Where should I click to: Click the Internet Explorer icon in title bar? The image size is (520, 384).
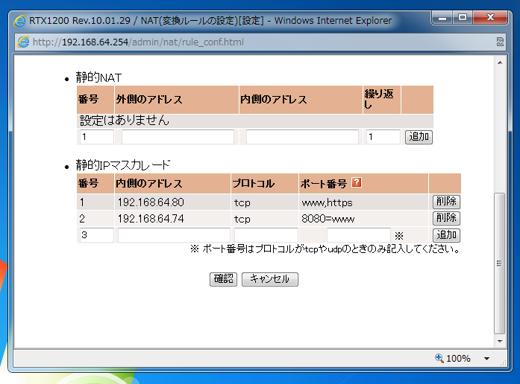pos(20,21)
